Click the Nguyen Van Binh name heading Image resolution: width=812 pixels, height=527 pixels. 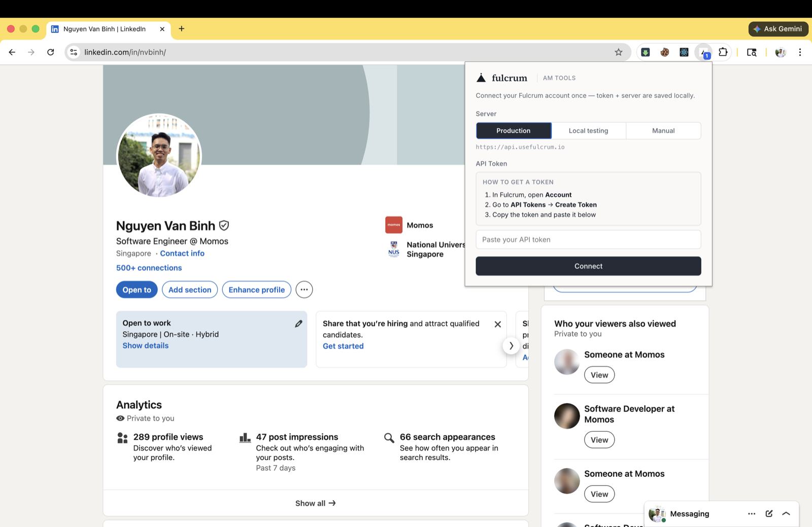click(x=165, y=226)
